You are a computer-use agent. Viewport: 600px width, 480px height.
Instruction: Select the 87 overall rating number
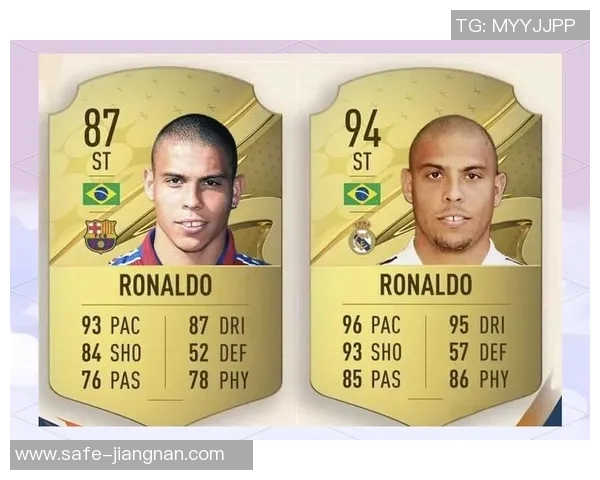click(x=101, y=128)
